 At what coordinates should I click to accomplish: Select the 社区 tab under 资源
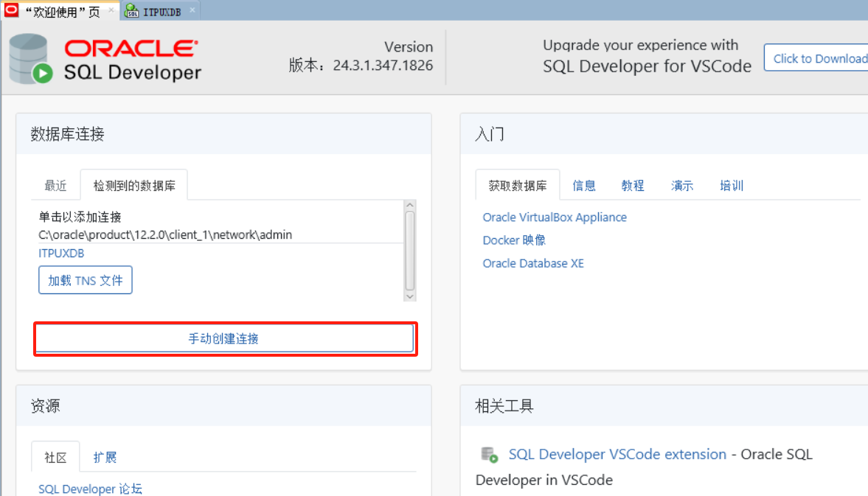click(x=55, y=457)
